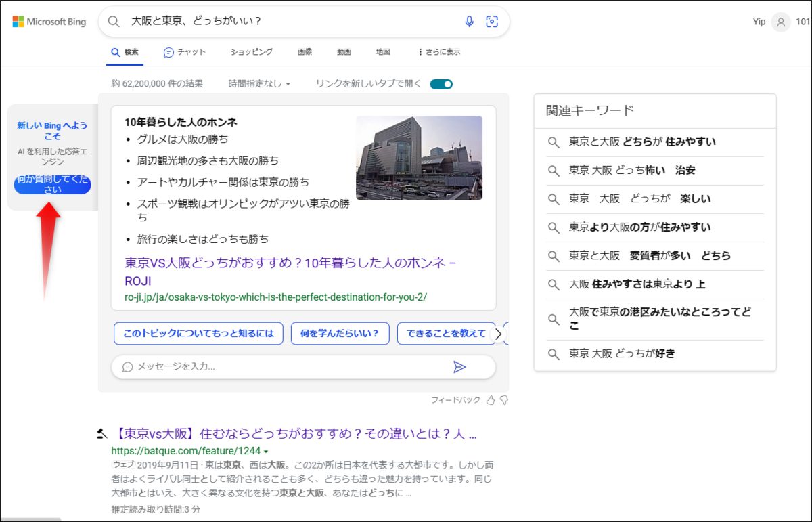Click search icon beside 大阪 住みやすさは東京より 上
The height and width of the screenshot is (522, 812).
554,284
